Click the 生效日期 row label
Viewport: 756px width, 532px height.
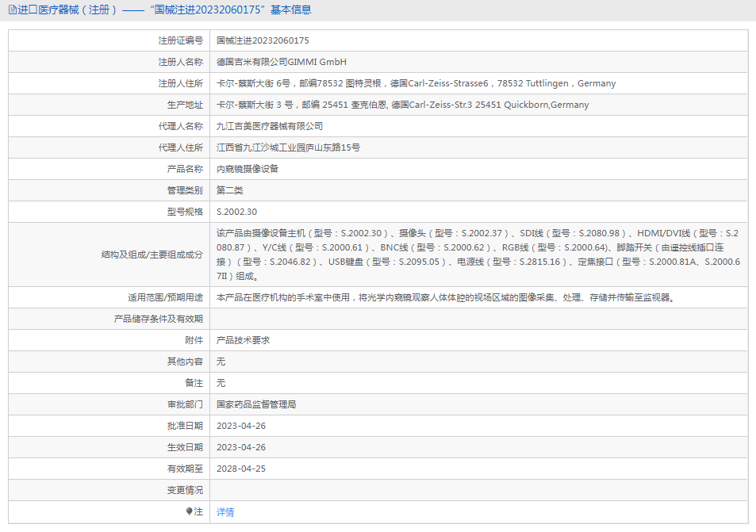(185, 447)
